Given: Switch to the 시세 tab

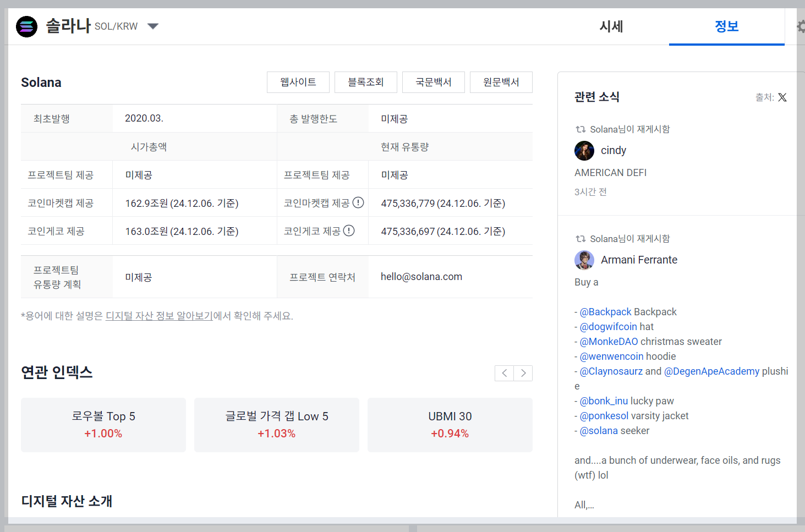Looking at the screenshot, I should click(611, 26).
